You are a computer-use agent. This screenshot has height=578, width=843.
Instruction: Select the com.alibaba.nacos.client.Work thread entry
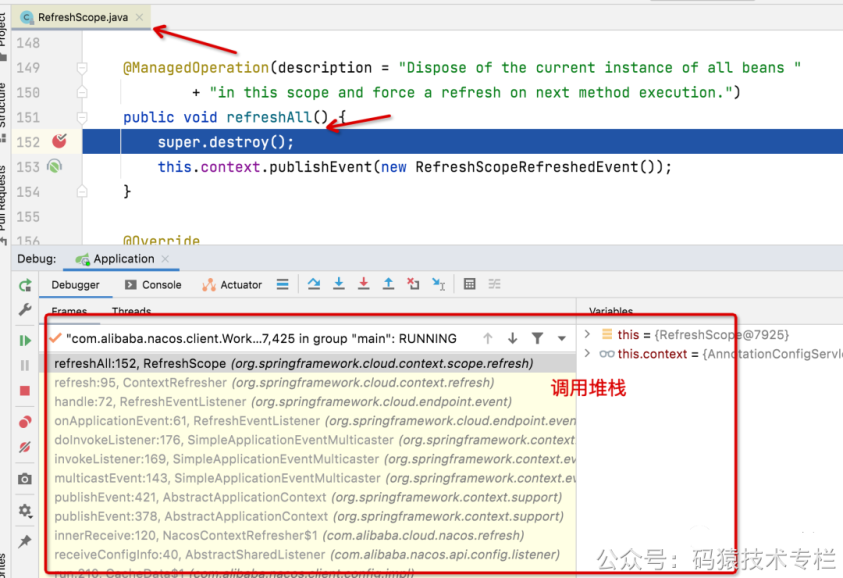coord(261,338)
